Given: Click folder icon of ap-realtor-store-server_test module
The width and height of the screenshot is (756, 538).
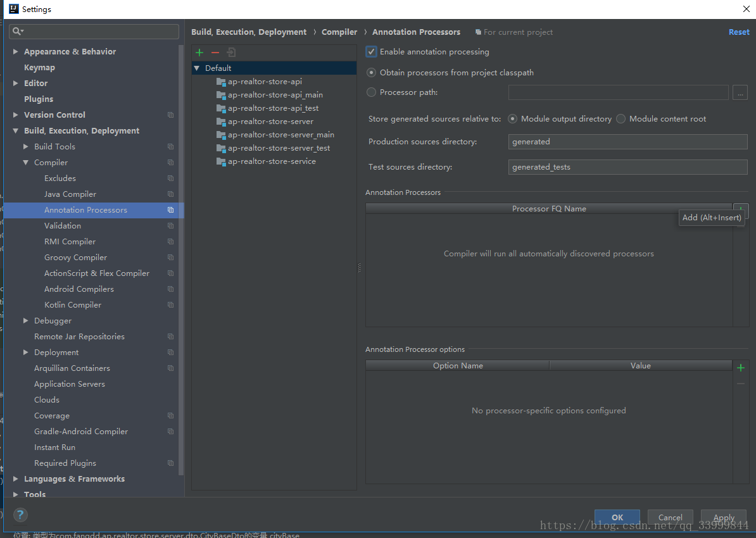Looking at the screenshot, I should click(221, 148).
